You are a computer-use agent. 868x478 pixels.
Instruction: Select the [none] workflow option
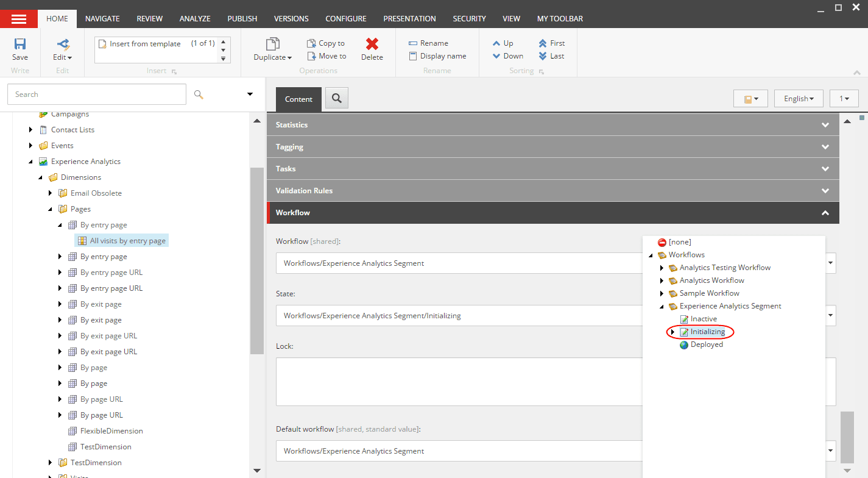(x=679, y=242)
